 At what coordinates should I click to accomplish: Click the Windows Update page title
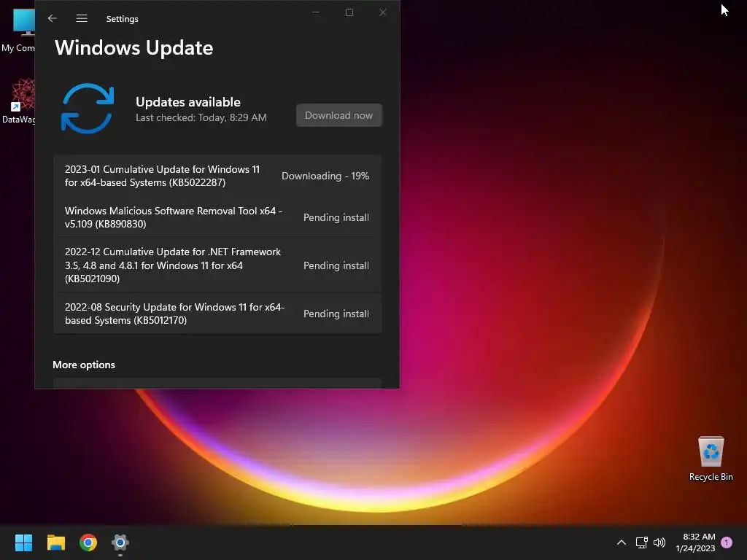click(x=134, y=47)
